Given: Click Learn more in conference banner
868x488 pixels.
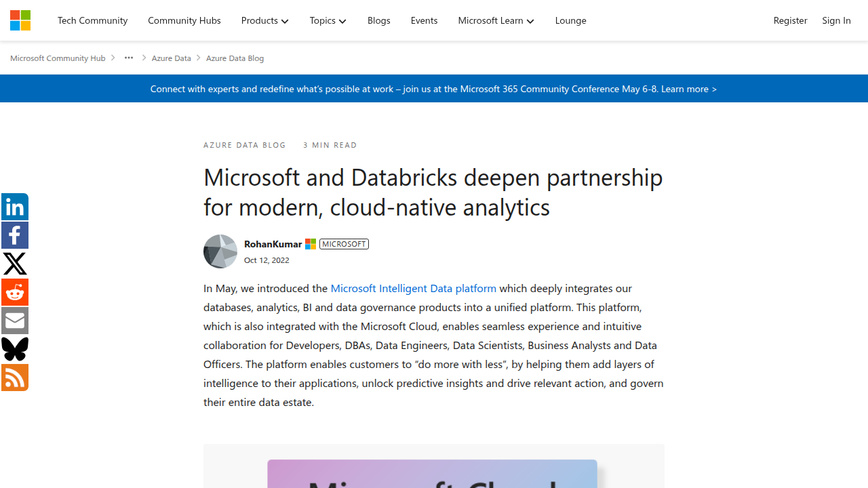Looking at the screenshot, I should [688, 89].
